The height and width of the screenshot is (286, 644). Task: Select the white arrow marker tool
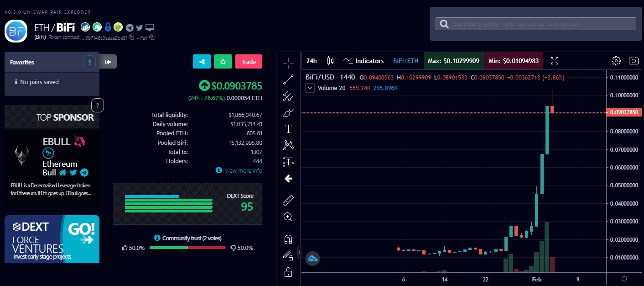pos(288,179)
